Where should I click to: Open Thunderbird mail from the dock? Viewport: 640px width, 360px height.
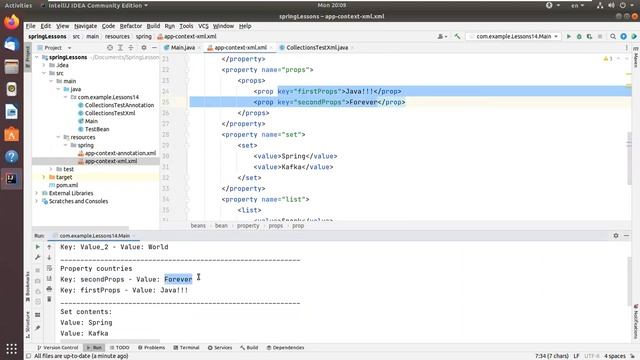click(11, 44)
